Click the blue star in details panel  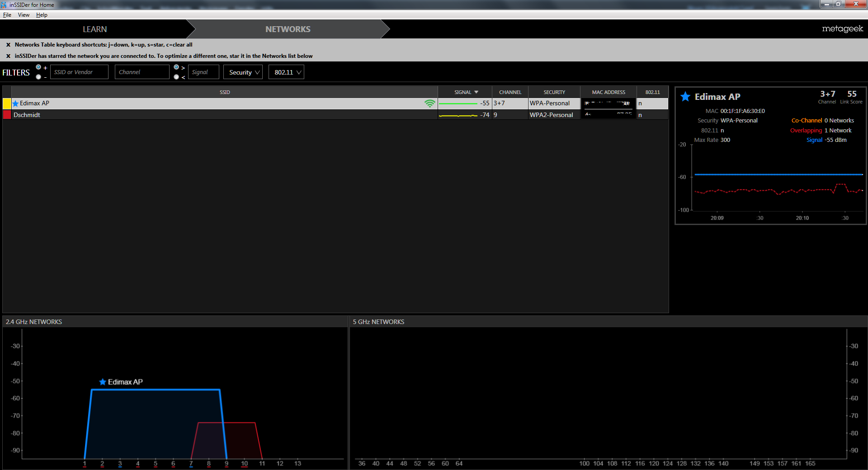[685, 97]
